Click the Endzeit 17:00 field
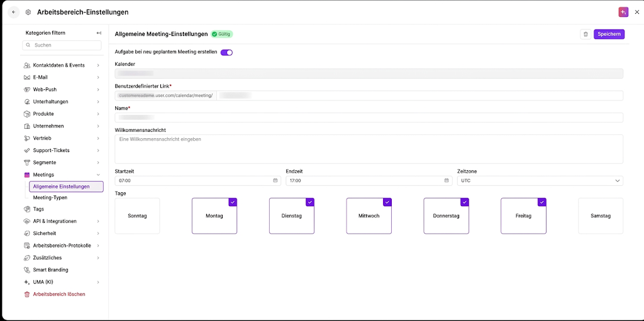Image resolution: width=644 pixels, height=321 pixels. [x=369, y=181]
